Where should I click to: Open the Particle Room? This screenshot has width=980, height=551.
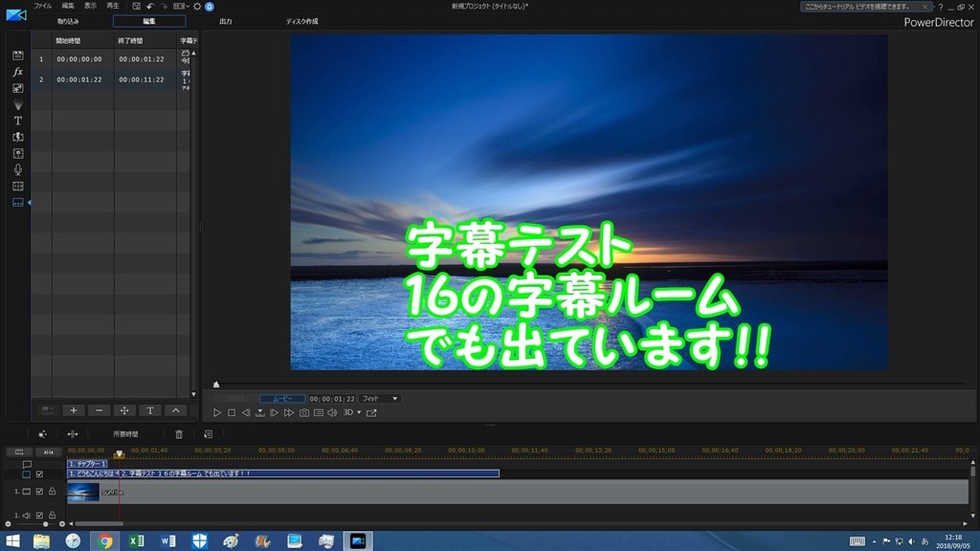16,103
